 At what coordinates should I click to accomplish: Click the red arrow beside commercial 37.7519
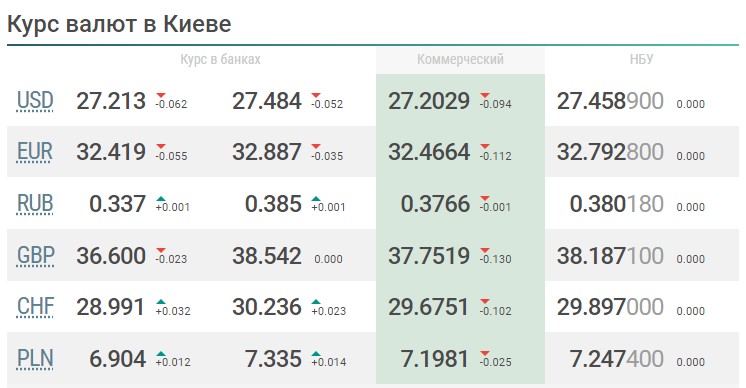tap(485, 250)
